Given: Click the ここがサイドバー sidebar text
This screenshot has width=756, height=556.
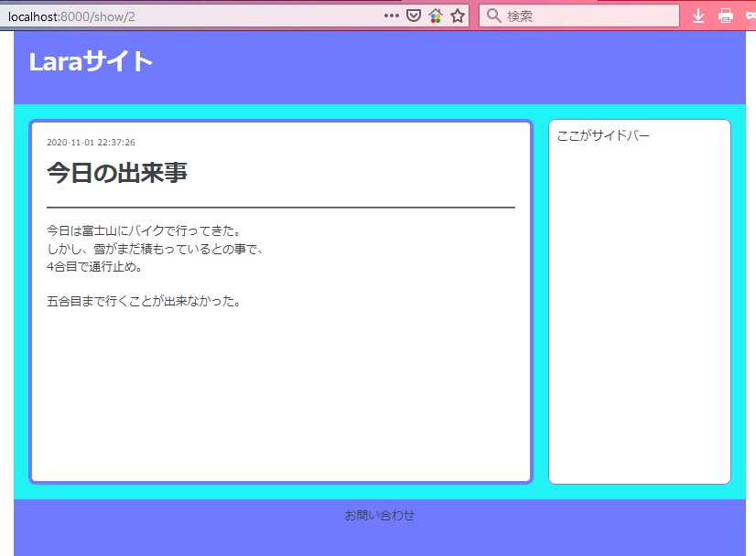Looking at the screenshot, I should pos(603,136).
